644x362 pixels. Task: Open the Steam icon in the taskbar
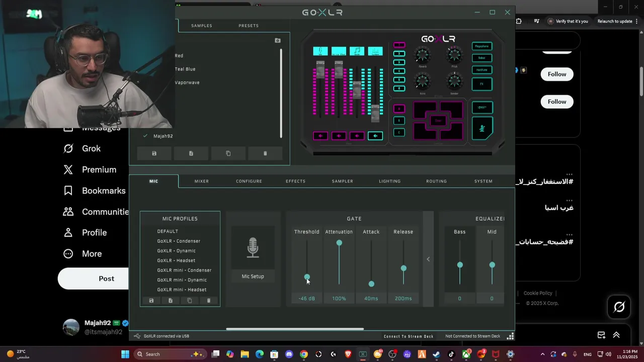click(436, 354)
